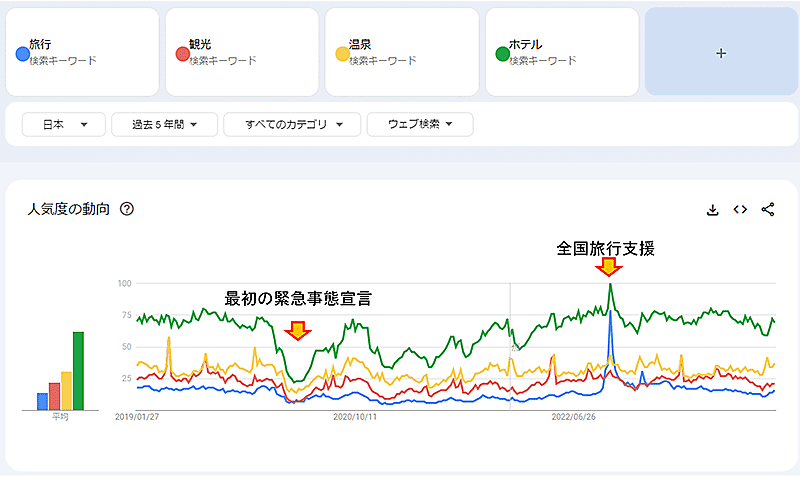The width and height of the screenshot is (800, 478).
Task: Click the embed code icon
Action: point(740,210)
